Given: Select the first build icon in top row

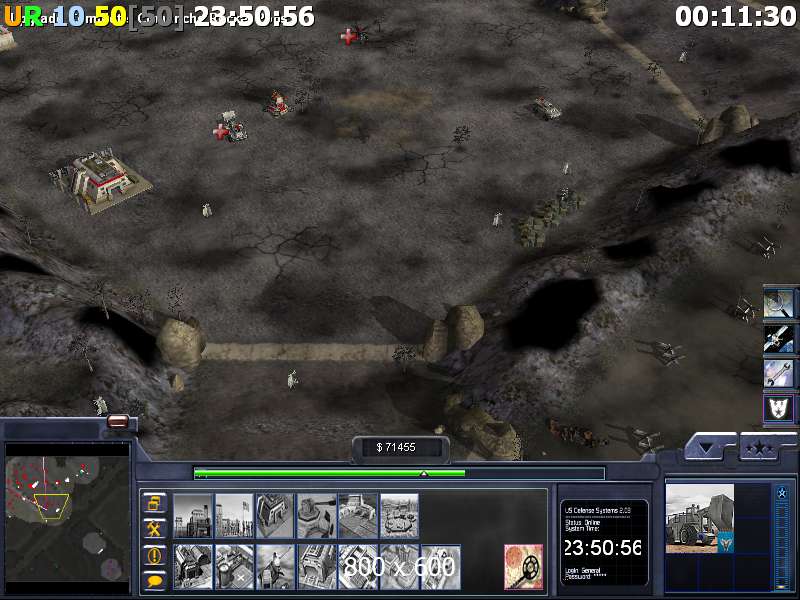Looking at the screenshot, I should coord(193,515).
